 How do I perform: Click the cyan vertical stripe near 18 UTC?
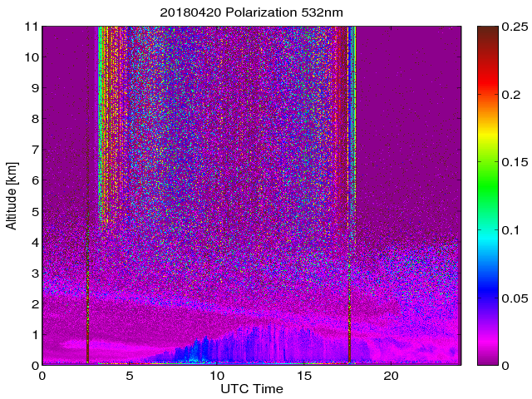coord(353,125)
